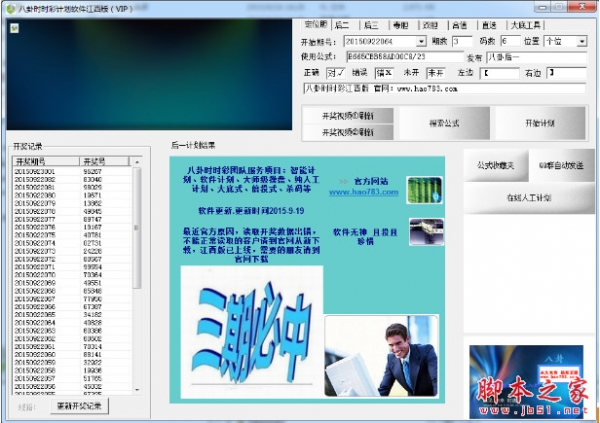The width and height of the screenshot is (600, 423).
Task: Click into the 期数 input field
Action: [461, 41]
